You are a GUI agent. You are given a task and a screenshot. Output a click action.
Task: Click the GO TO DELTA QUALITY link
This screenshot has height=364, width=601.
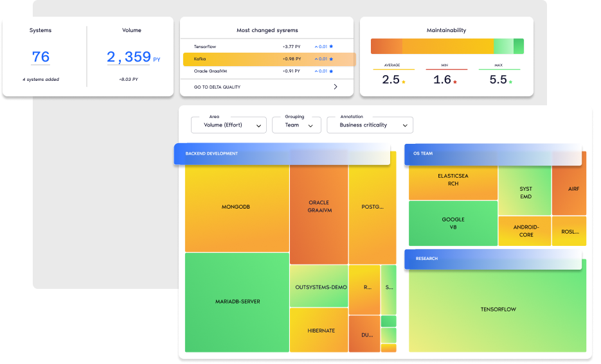(x=217, y=87)
